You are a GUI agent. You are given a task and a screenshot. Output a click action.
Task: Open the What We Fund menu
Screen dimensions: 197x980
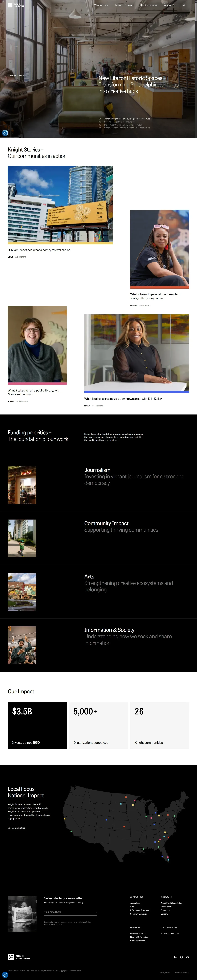pos(101,5)
